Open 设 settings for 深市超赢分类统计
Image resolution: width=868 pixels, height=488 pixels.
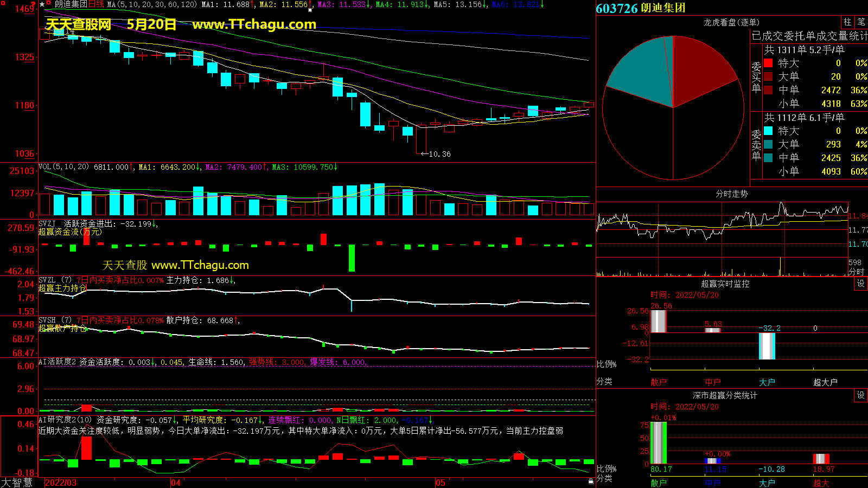click(x=860, y=395)
